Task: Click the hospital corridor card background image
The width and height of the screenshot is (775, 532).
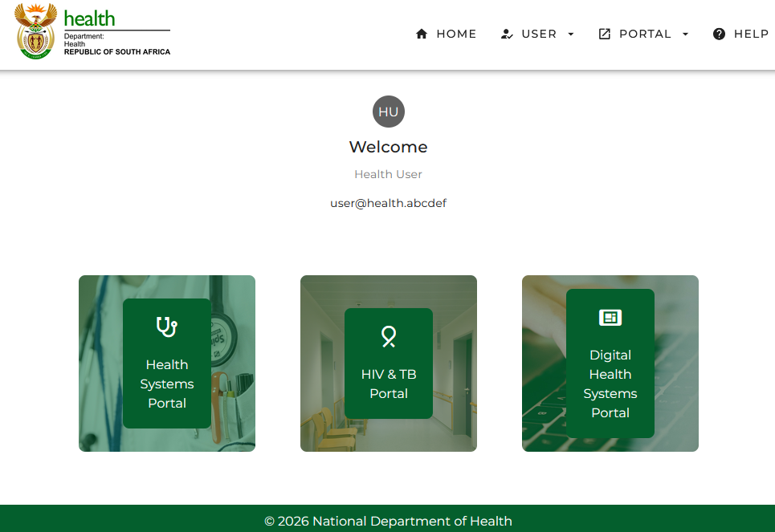Action: coord(322,363)
